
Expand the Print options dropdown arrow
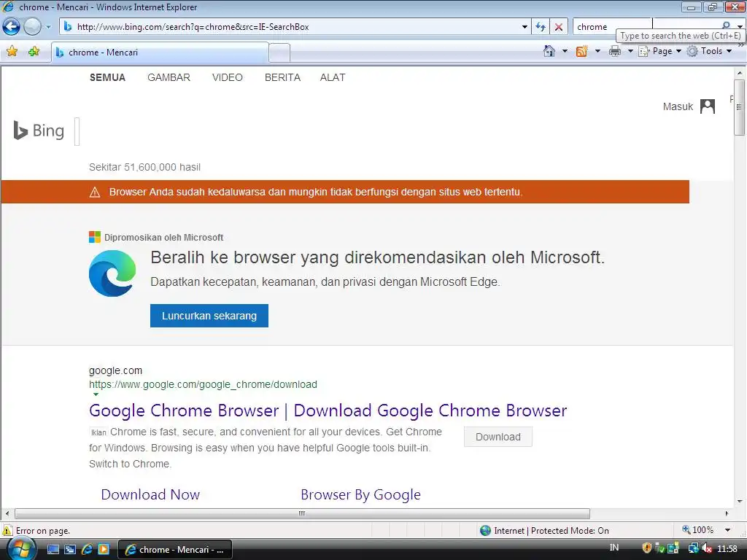coord(630,51)
